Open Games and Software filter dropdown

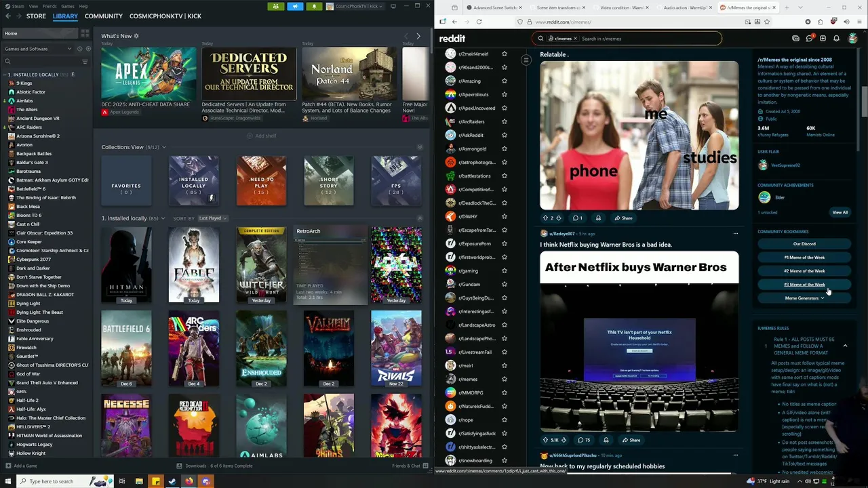pyautogui.click(x=38, y=49)
